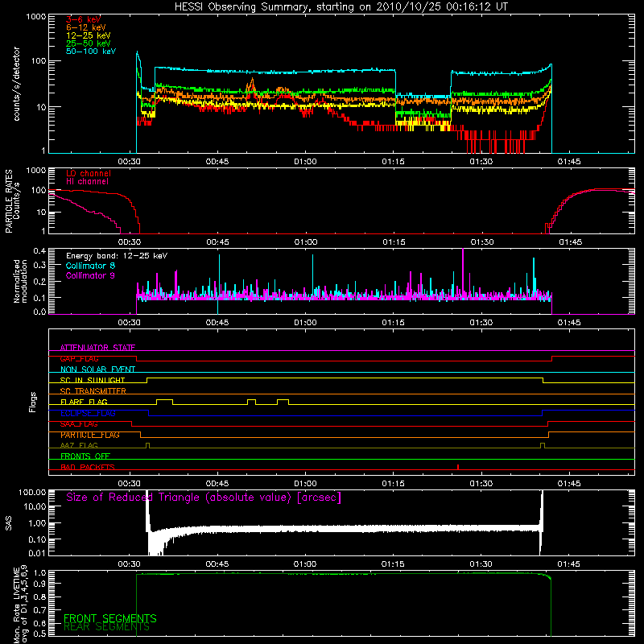This screenshot has height=644, width=644.
Task: Click the ECLIPSE_FLAG label
Action: click(88, 413)
